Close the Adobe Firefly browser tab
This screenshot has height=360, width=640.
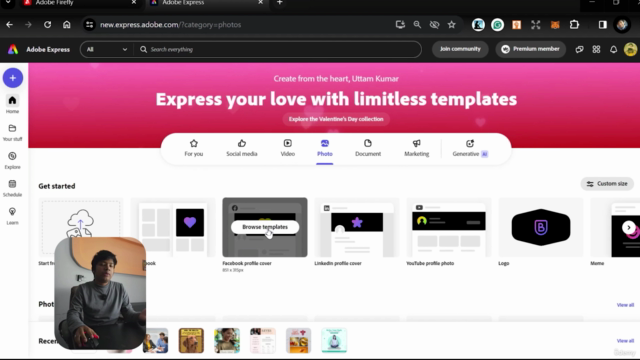(133, 2)
